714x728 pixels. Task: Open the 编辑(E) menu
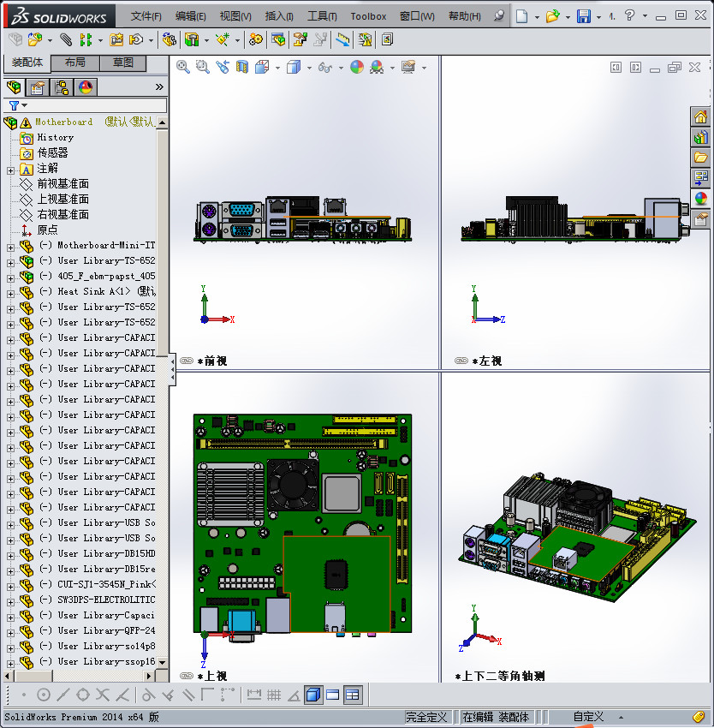190,16
